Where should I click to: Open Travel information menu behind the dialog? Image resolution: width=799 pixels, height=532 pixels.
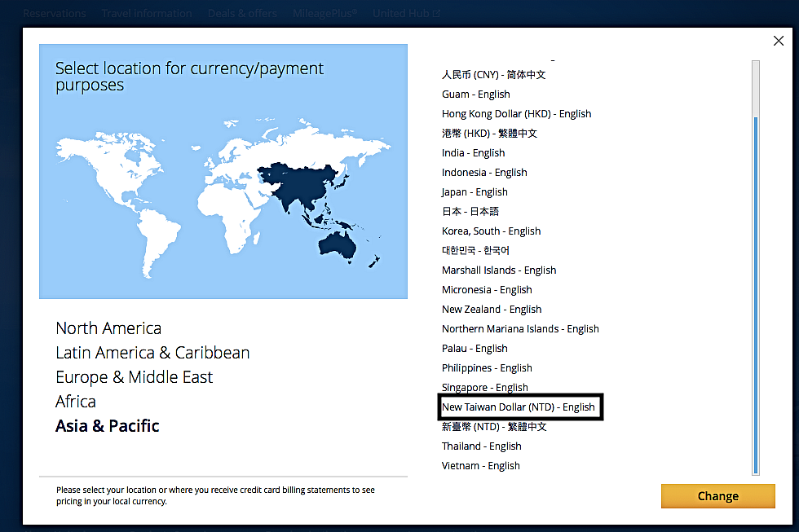pyautogui.click(x=147, y=13)
